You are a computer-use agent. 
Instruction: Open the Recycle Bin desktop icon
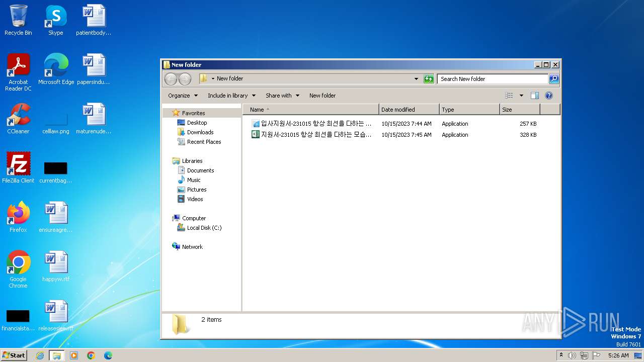(x=18, y=20)
